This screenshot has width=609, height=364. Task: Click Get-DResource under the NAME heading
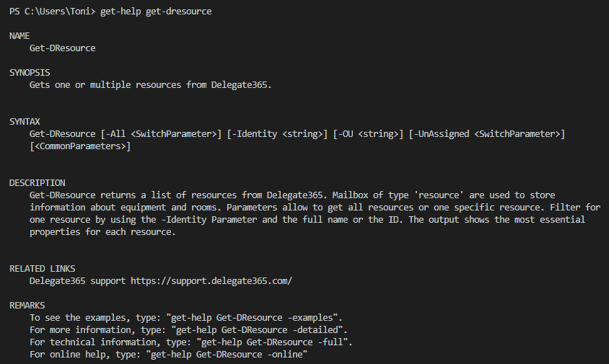[x=62, y=48]
